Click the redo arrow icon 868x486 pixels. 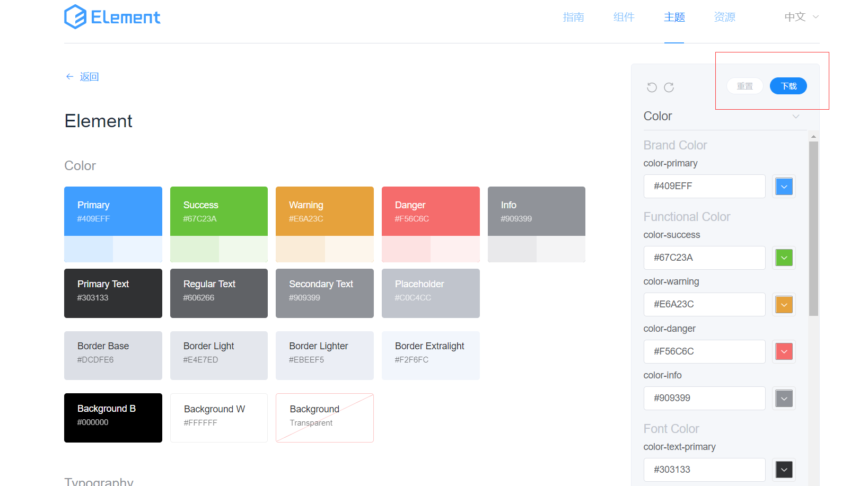coord(669,87)
